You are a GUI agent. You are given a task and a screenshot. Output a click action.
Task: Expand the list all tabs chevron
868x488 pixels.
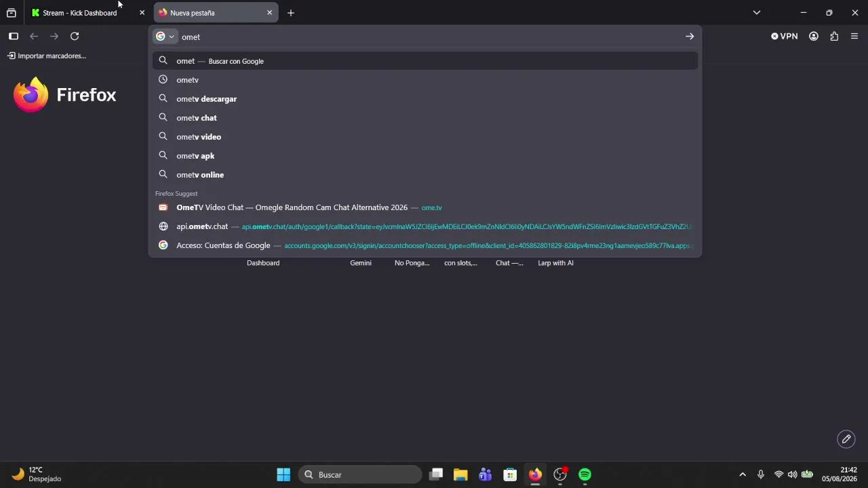tap(757, 12)
